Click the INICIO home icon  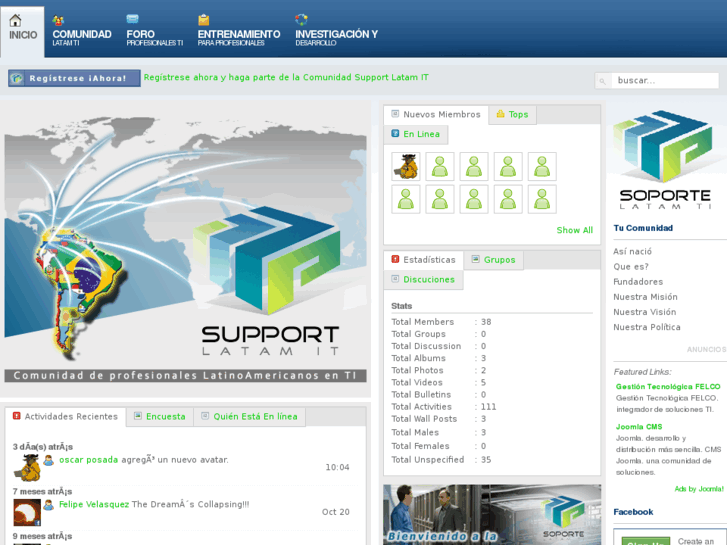tap(15, 20)
